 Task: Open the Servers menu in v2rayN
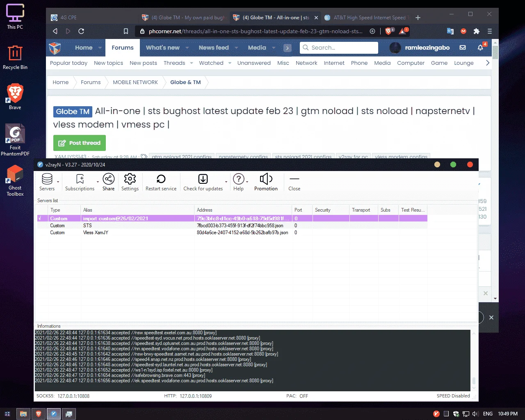(47, 182)
